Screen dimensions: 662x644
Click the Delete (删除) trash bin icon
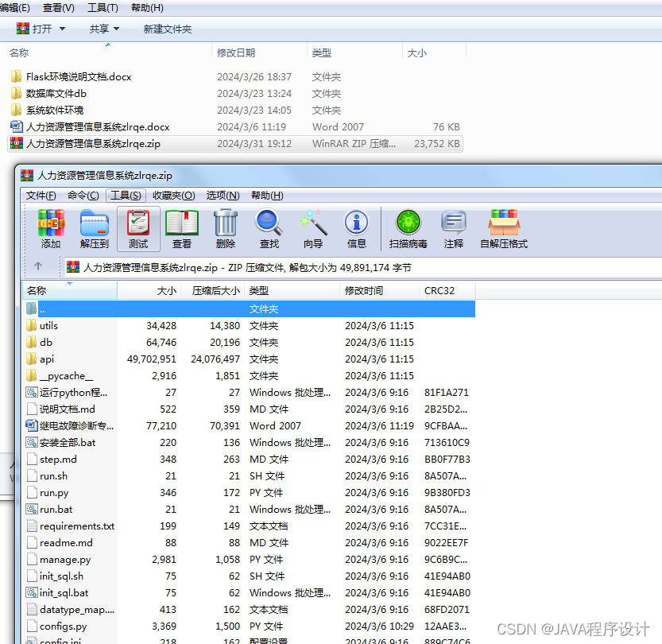coord(226,223)
